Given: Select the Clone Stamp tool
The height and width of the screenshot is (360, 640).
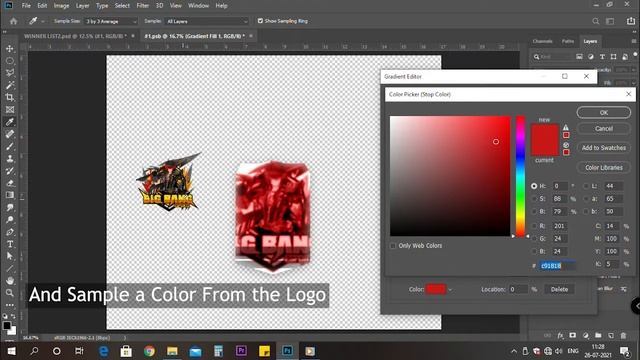Looking at the screenshot, I should 10,159.
